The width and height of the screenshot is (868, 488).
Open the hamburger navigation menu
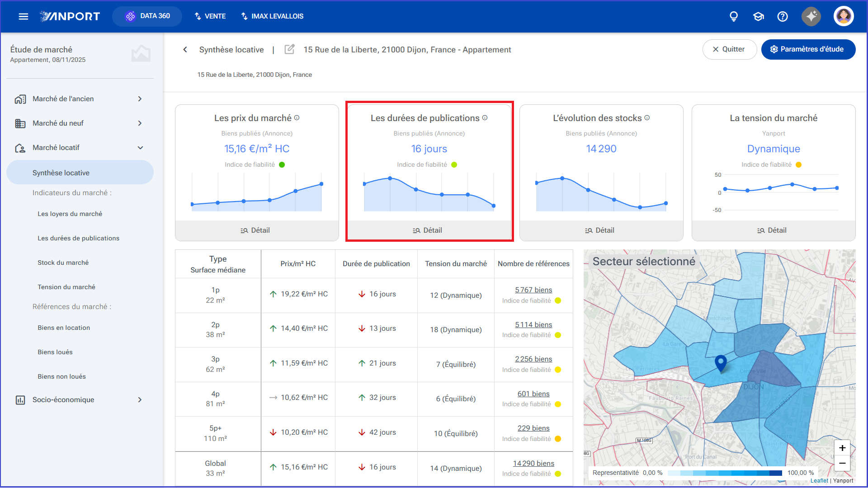point(24,16)
